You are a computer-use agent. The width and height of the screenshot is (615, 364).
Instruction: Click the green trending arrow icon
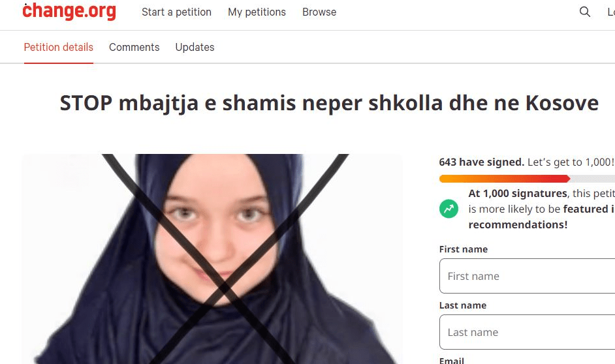pos(449,209)
